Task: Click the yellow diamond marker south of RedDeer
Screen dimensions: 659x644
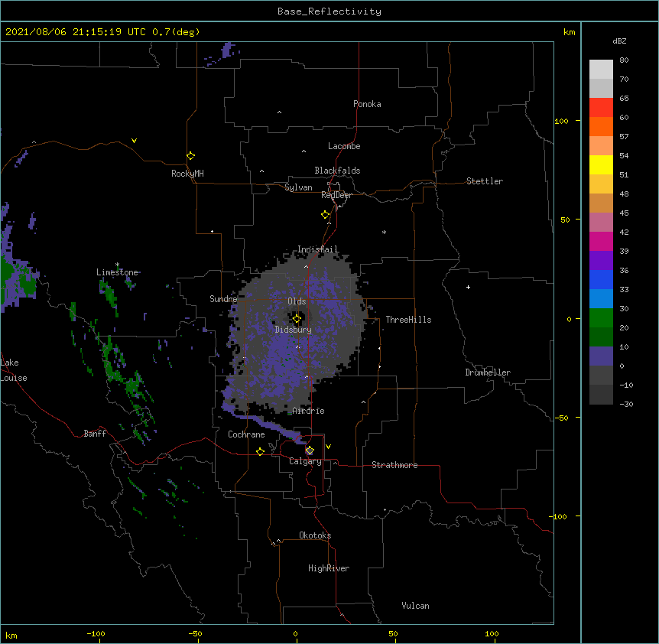Action: point(325,215)
